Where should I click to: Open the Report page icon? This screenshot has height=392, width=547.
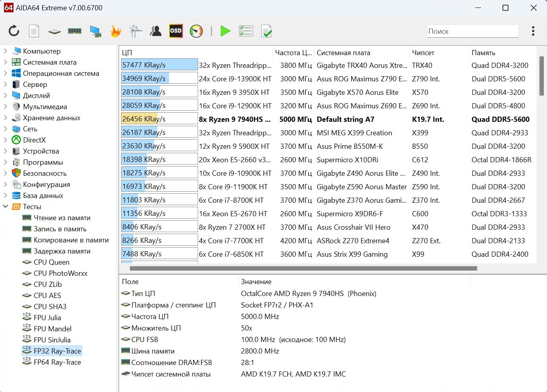(34, 31)
